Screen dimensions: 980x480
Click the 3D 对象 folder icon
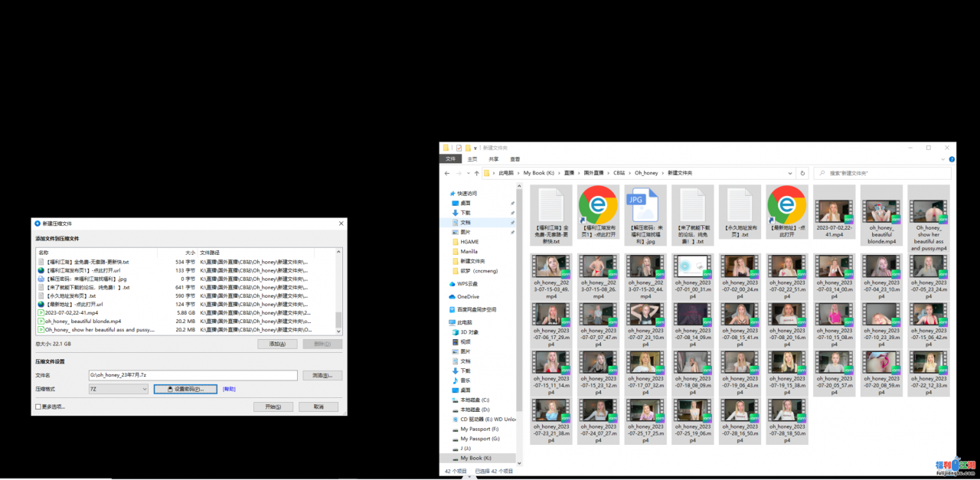455,332
